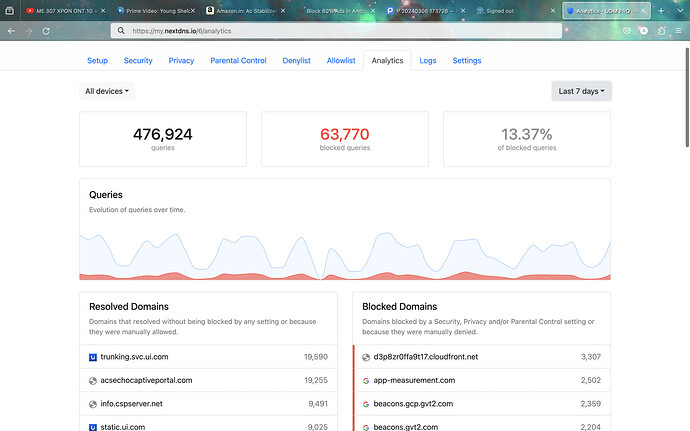Screen dimensions: 690x431
Task: Click the acsechocaptiveportal.com globe icon
Action: click(93, 381)
